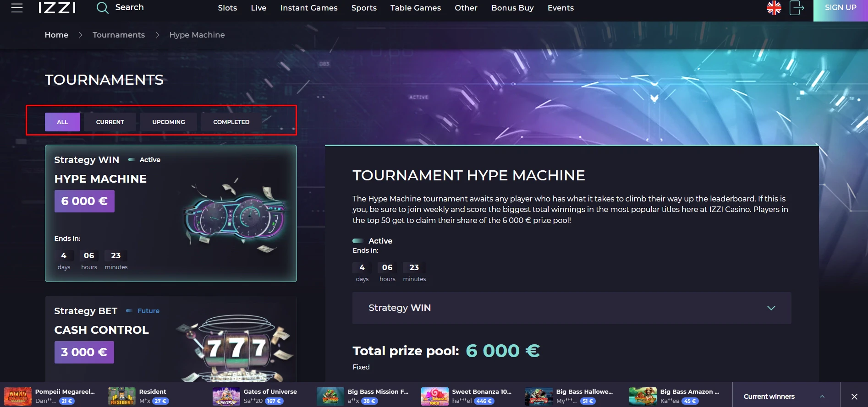Select the CURRENT tournaments tab

[x=110, y=122]
